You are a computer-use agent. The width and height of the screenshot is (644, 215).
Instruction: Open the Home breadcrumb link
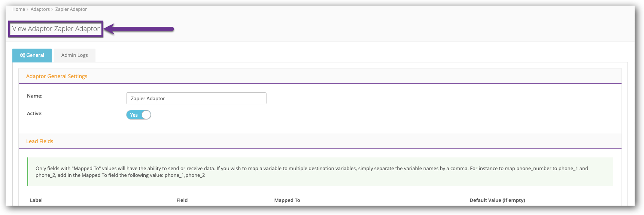18,9
